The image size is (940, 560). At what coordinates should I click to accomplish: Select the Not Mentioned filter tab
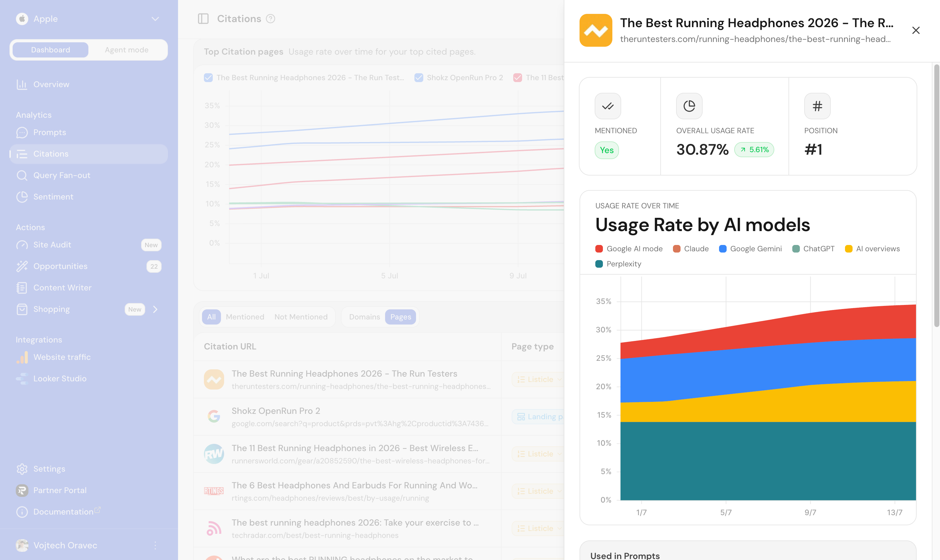(300, 317)
